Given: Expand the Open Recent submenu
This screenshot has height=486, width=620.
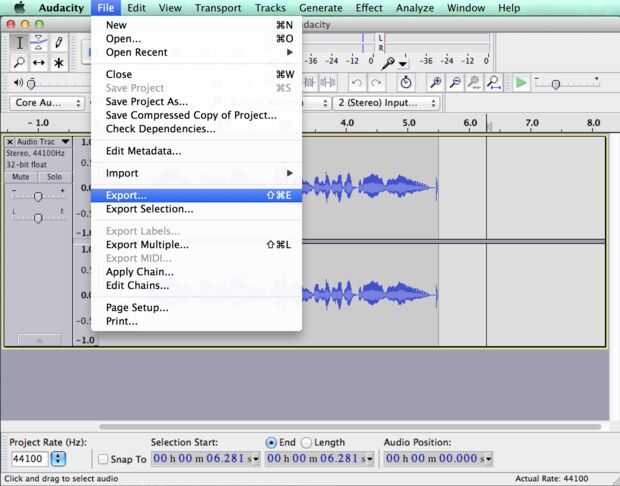Looking at the screenshot, I should (196, 52).
